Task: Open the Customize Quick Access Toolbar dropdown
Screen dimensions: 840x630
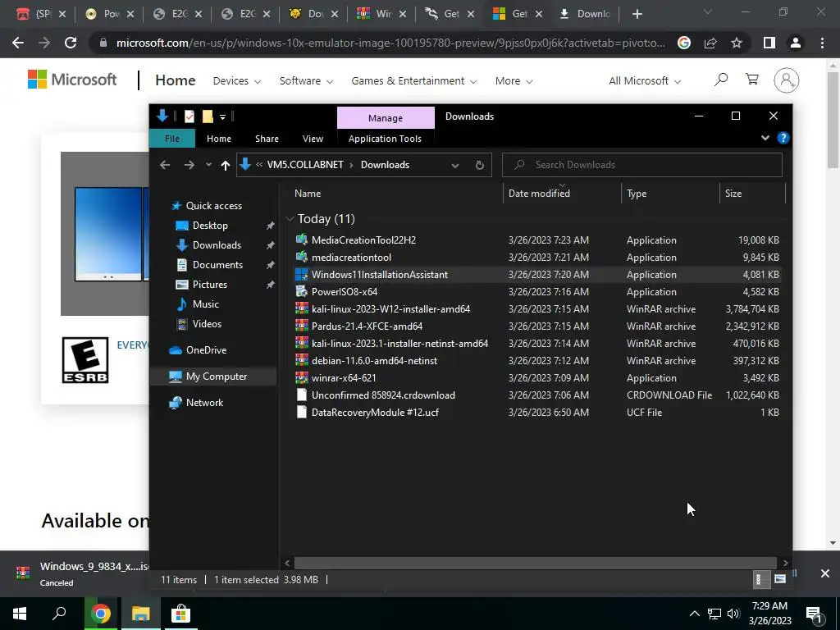Action: pyautogui.click(x=222, y=116)
